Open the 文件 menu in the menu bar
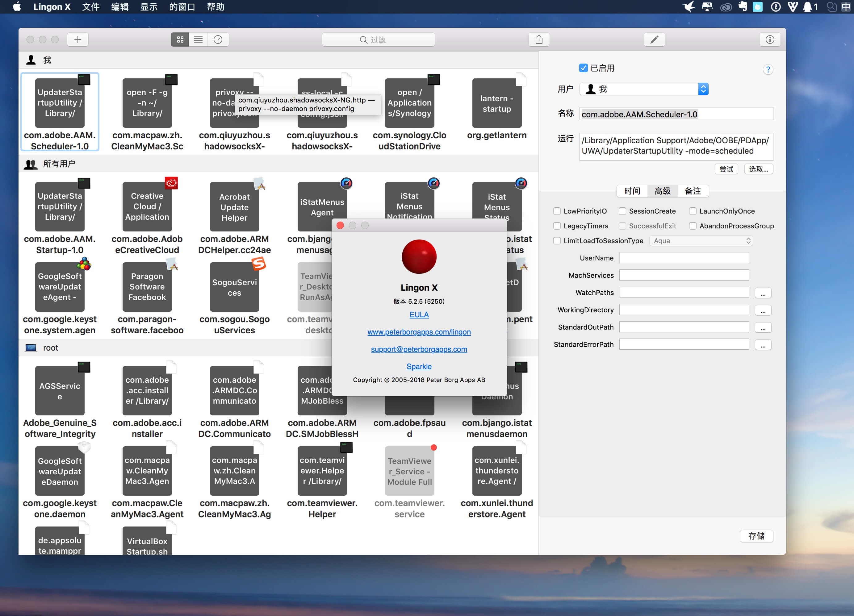The width and height of the screenshot is (854, 616). pos(91,7)
